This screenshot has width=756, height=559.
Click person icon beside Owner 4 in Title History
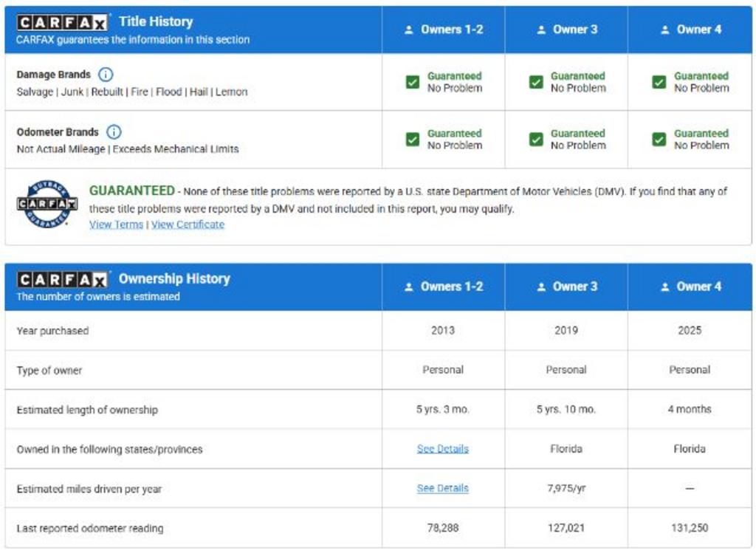(x=665, y=30)
